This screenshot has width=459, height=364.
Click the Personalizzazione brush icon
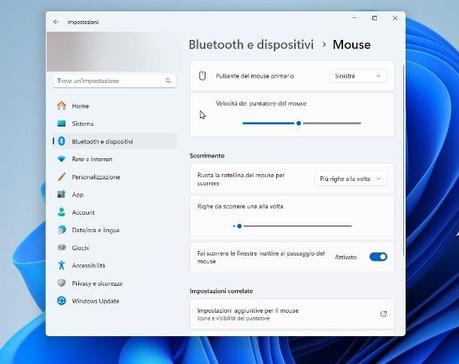[61, 177]
